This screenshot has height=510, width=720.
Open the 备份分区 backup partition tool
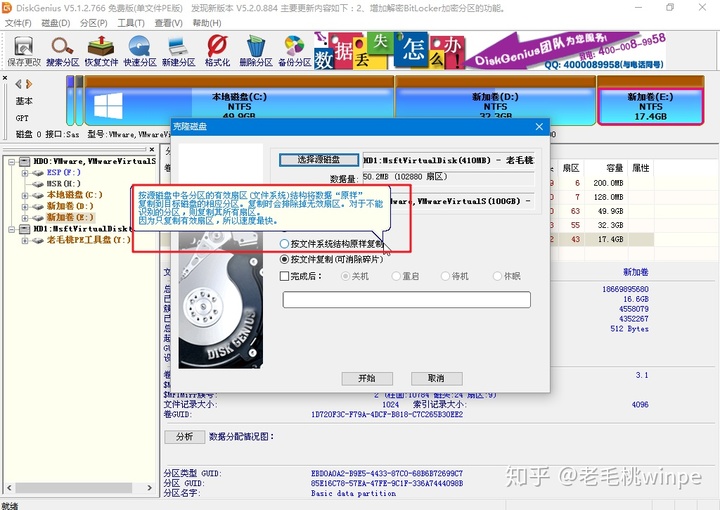(x=295, y=51)
